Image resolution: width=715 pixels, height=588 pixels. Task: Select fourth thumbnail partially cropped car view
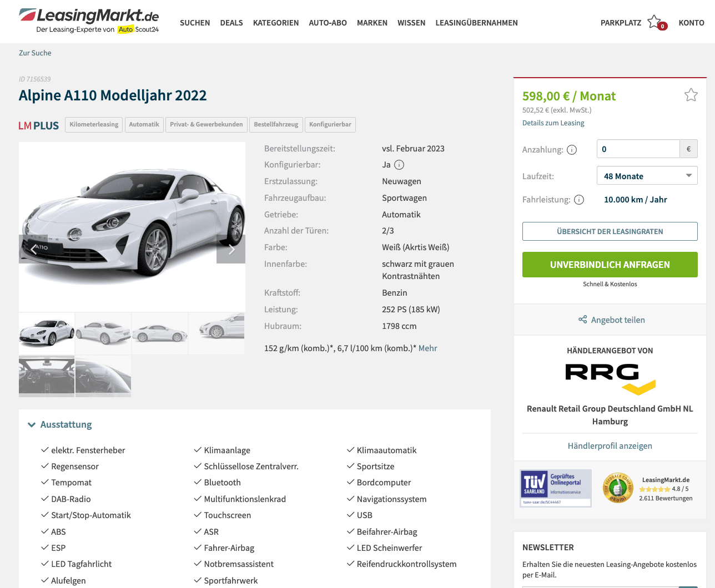point(216,333)
